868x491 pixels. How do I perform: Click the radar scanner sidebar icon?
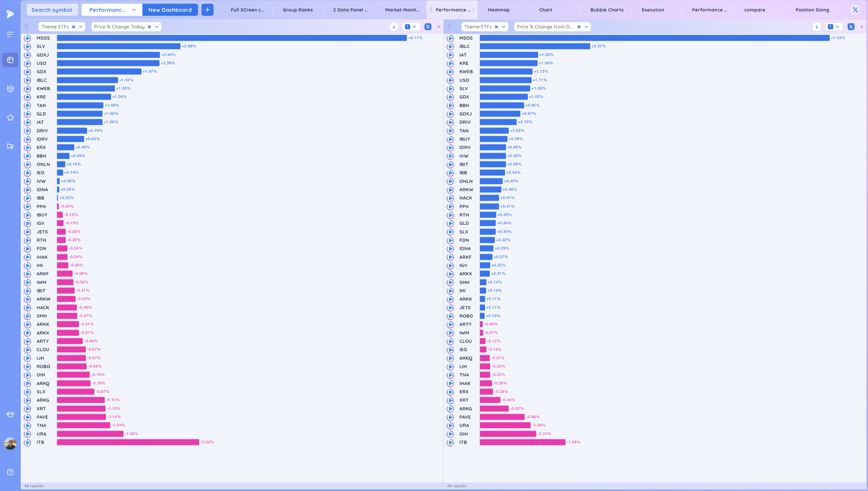point(10,89)
